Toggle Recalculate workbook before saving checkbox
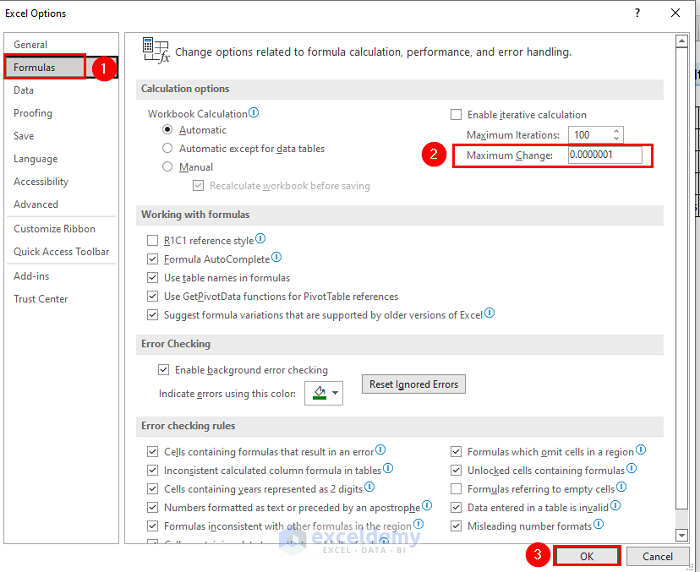Viewport: 700px width, 572px height. point(198,185)
